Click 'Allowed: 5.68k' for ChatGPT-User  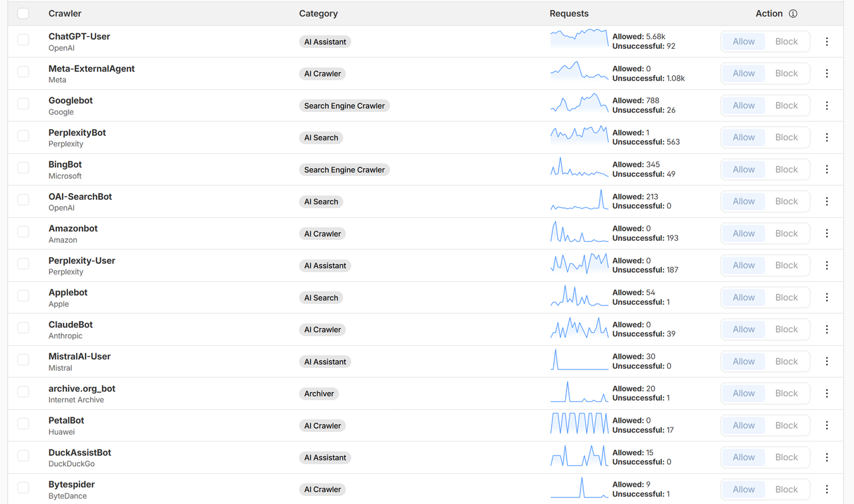coord(639,37)
